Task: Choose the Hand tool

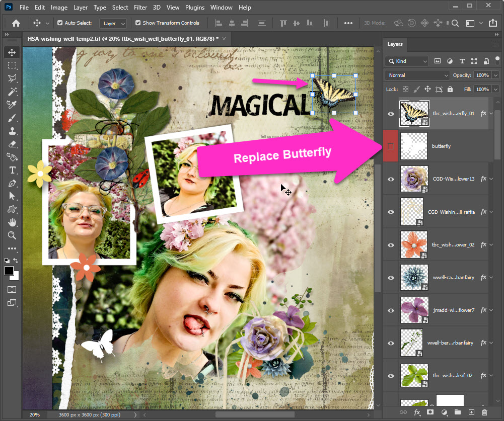Action: coord(12,222)
